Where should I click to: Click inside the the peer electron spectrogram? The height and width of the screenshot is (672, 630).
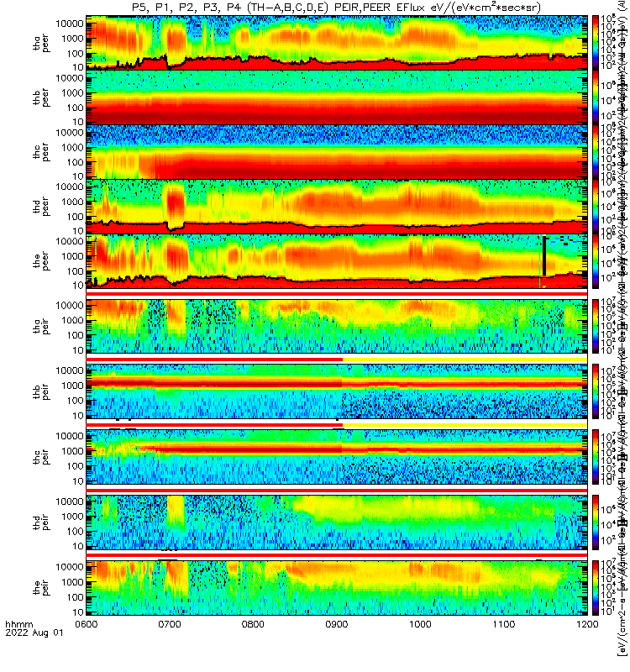pos(337,260)
